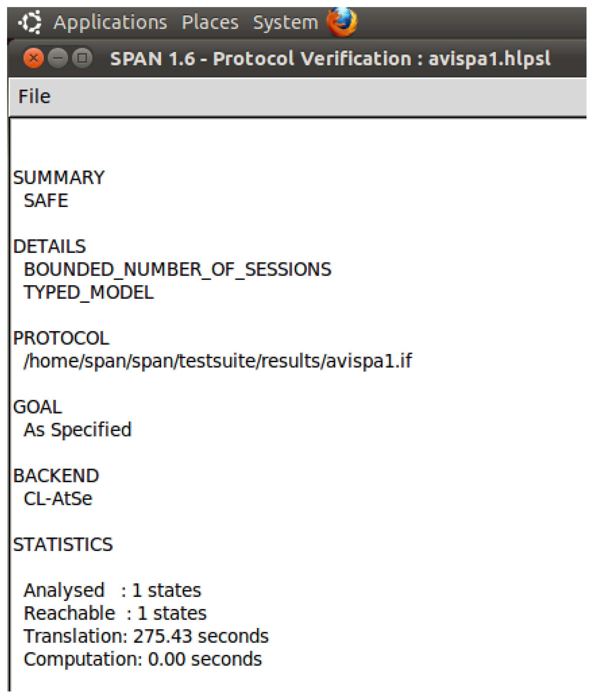Minimize the SPAN verification window
Screen dimensions: 593x700
pyautogui.click(x=58, y=59)
